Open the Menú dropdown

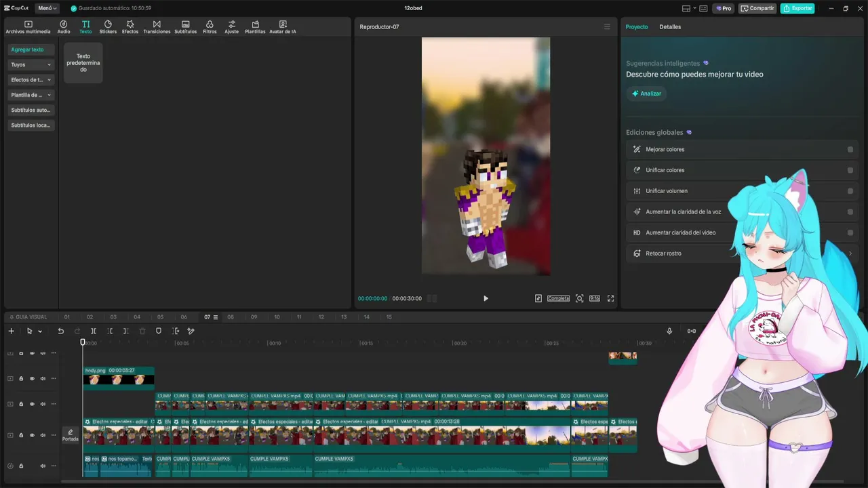[x=47, y=8]
